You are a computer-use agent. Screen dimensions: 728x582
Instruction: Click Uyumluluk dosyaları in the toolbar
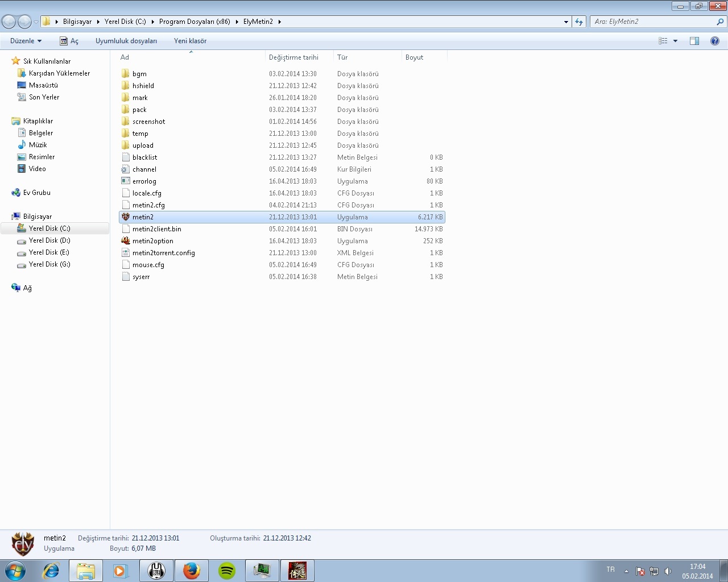tap(126, 41)
